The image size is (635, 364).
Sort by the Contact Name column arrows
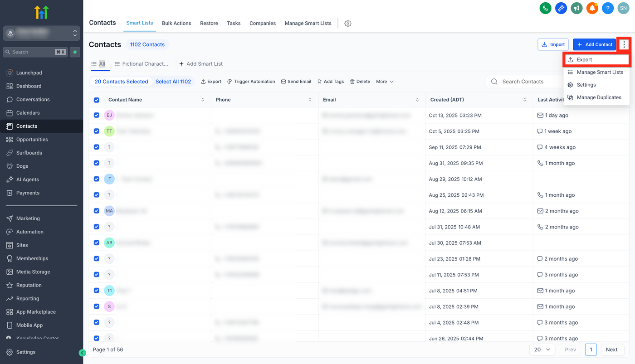pyautogui.click(x=203, y=100)
